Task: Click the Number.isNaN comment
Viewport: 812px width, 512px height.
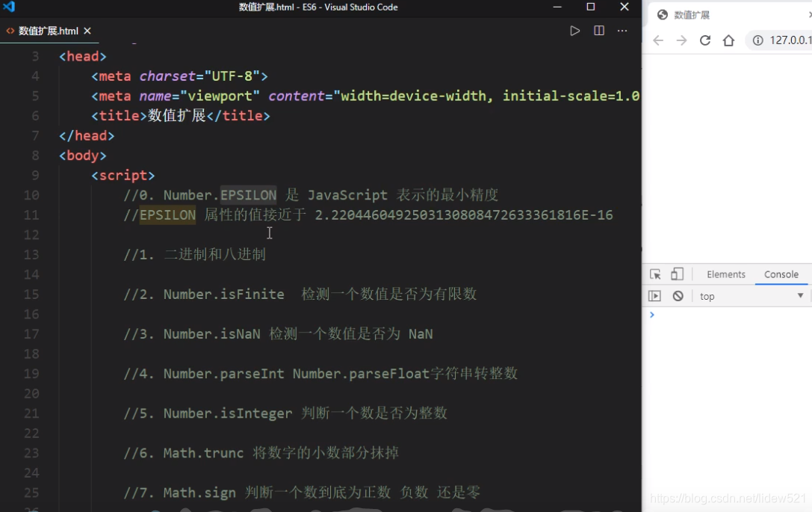Action: 278,333
